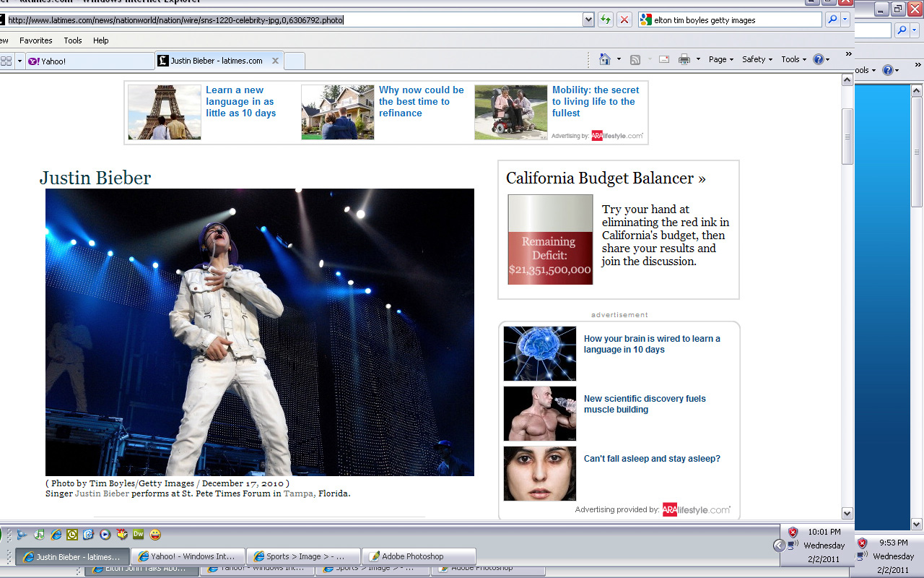Click the Refresh page icon
This screenshot has height=578, width=924.
[x=606, y=20]
